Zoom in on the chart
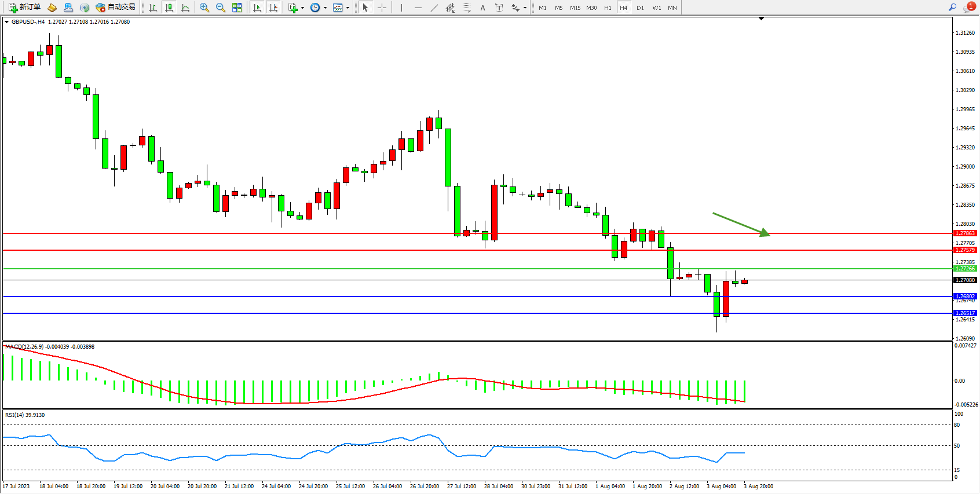The width and height of the screenshot is (980, 494). pyautogui.click(x=204, y=8)
